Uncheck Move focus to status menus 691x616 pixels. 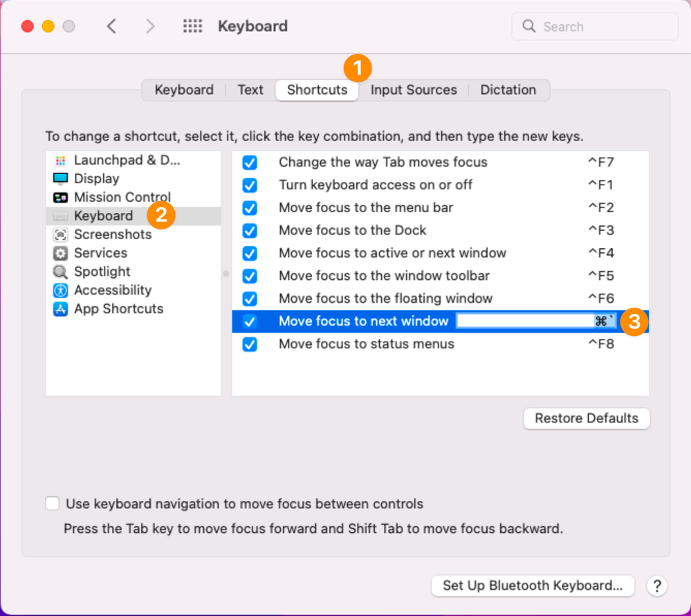pos(250,344)
